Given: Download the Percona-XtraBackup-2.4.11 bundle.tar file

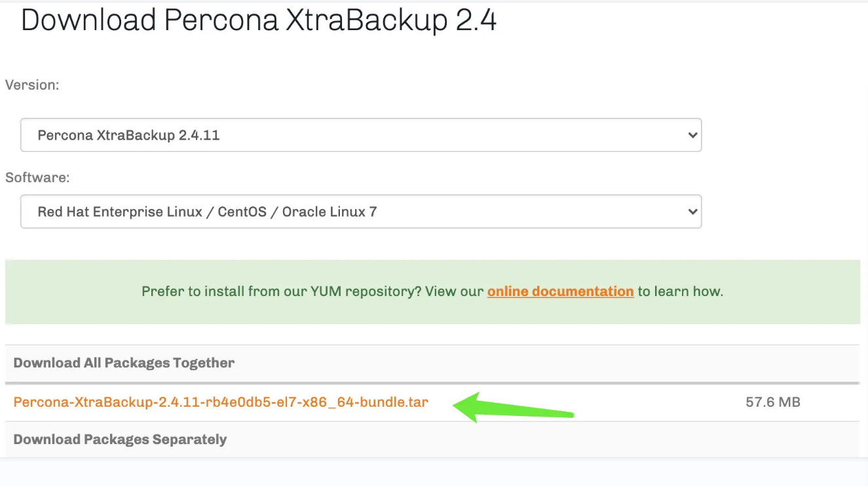Looking at the screenshot, I should (x=221, y=402).
